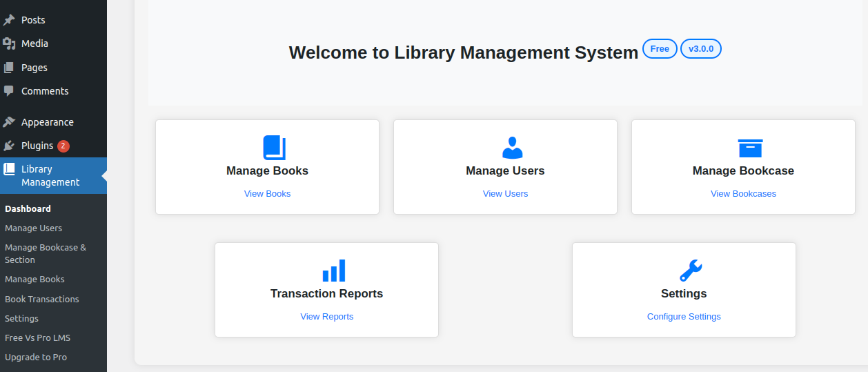868x372 pixels.
Task: Click the Manage Bookcase card title
Action: (x=743, y=170)
